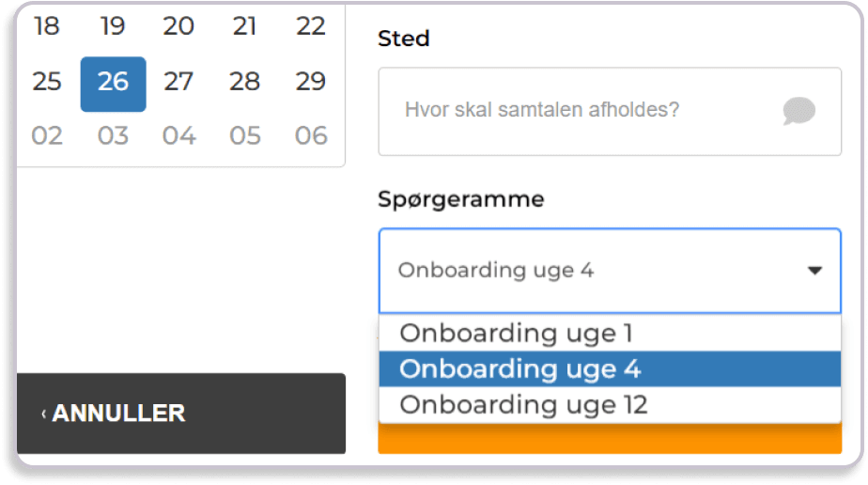Open the Spørgeramme dropdown arrow
This screenshot has width=868, height=485.
click(814, 271)
